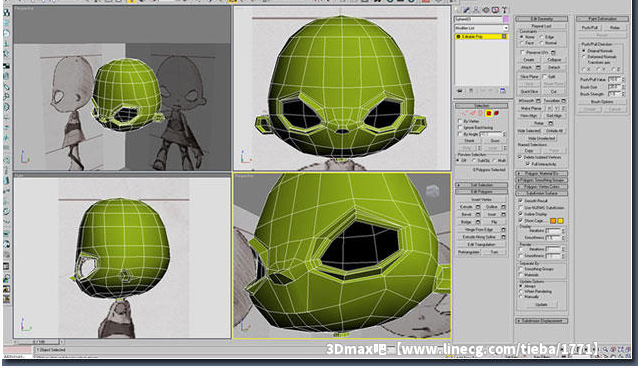Click the Push/Pull button
638x368 pixels.
pyautogui.click(x=589, y=28)
